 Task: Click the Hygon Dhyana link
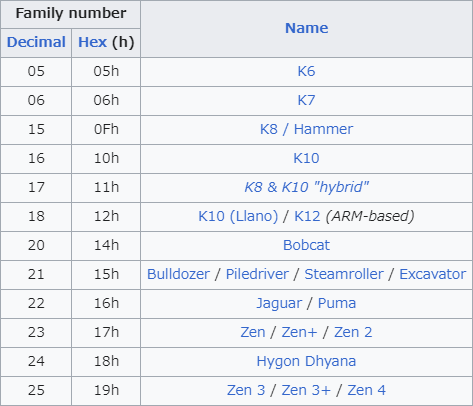click(x=306, y=362)
